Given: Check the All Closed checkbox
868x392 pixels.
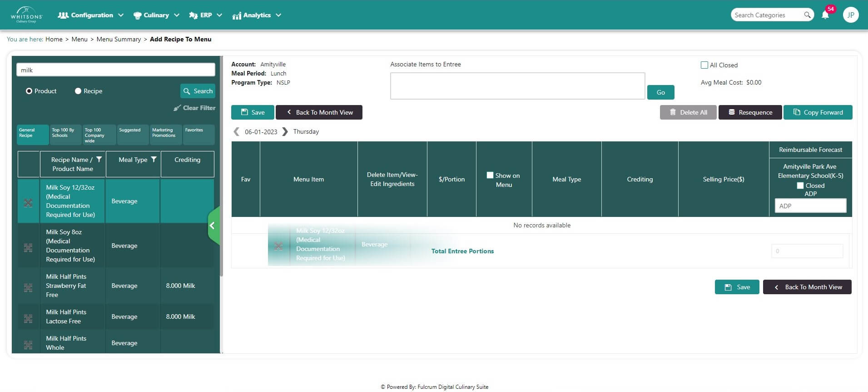Looking at the screenshot, I should (704, 65).
